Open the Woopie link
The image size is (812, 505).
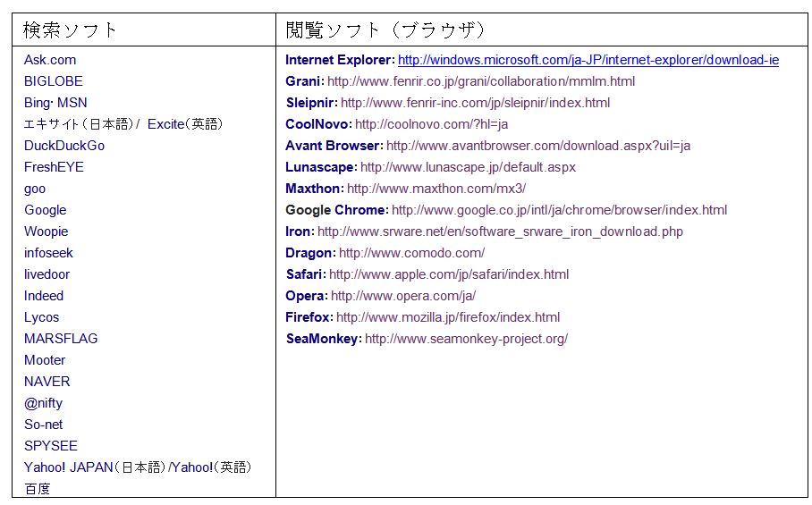pyautogui.click(x=47, y=231)
